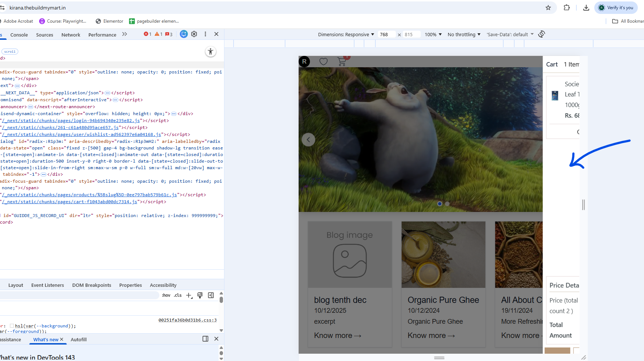Open the shopping cart icon
Viewport: 644px width, 361px height.
[x=342, y=61]
